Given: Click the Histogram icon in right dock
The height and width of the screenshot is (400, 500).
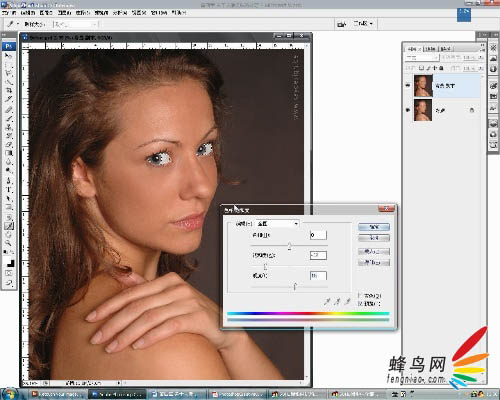Looking at the screenshot, I should pos(493,58).
